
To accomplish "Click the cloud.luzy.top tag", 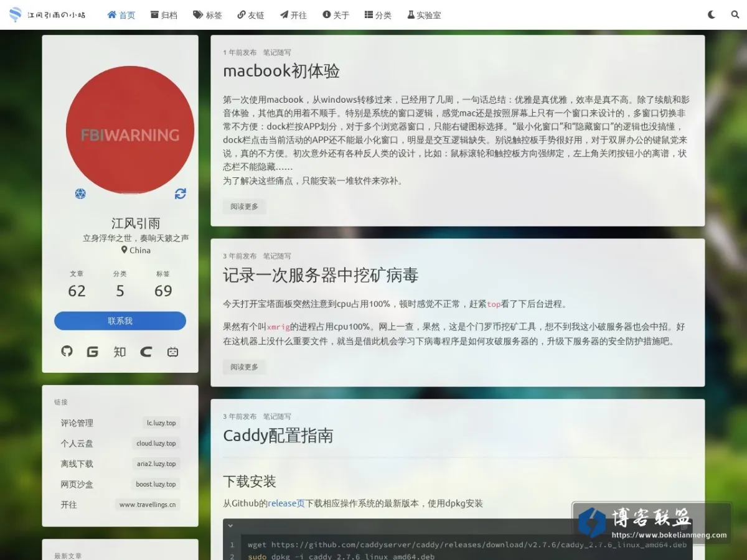I will [156, 444].
